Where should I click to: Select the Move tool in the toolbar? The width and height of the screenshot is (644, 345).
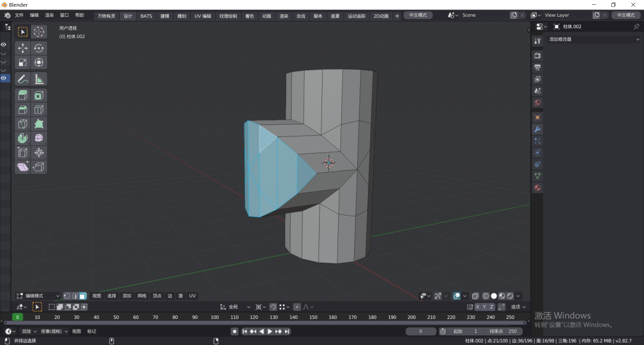23,48
